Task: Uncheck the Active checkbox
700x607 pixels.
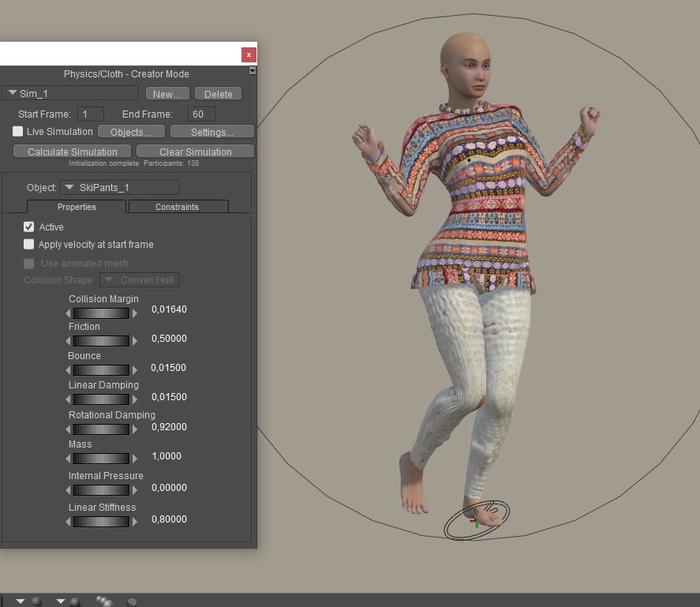Action: click(28, 227)
